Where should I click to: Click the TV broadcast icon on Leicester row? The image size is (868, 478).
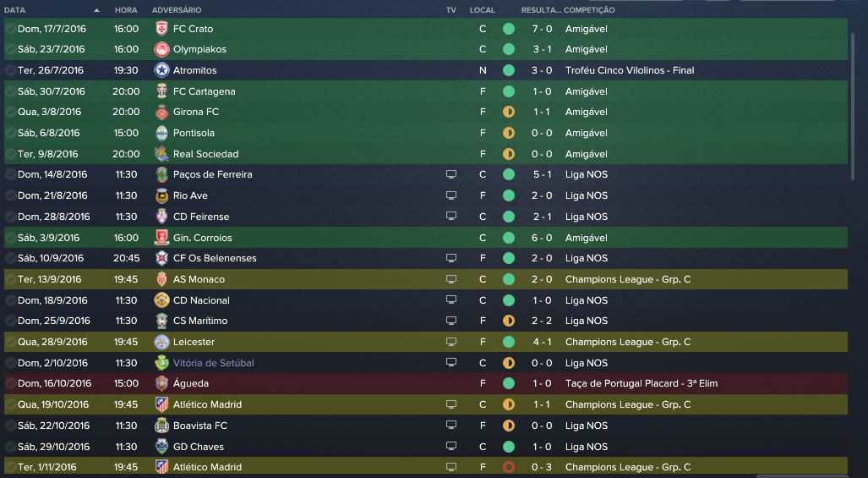coord(451,342)
